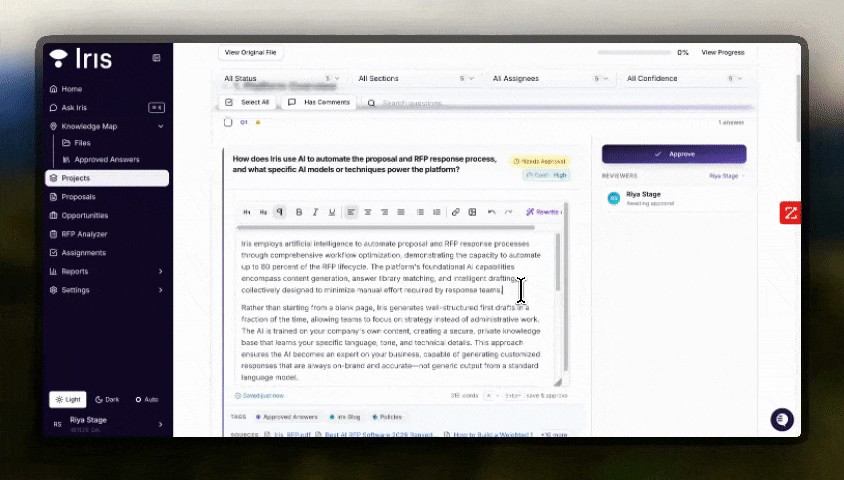Switch to the Light theme

pos(68,399)
